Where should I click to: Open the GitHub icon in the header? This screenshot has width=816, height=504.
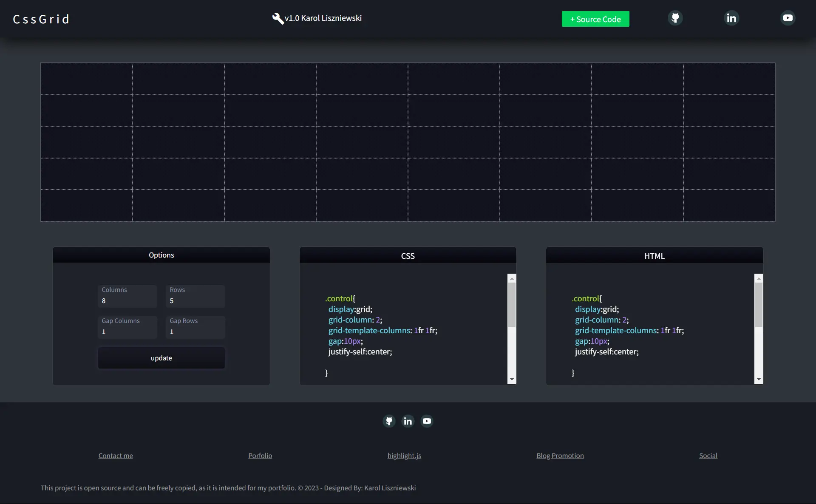point(675,18)
